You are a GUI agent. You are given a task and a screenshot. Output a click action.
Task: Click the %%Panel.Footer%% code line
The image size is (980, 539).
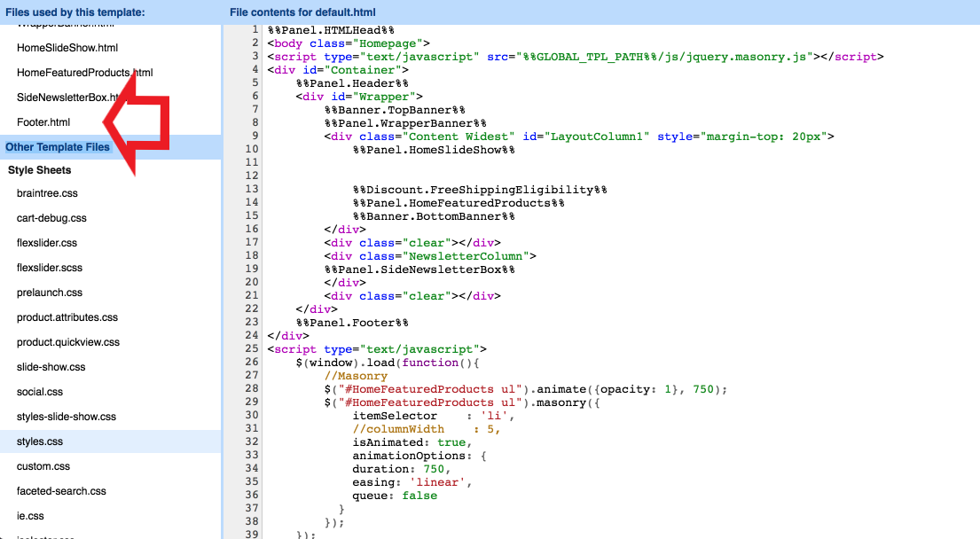[352, 323]
